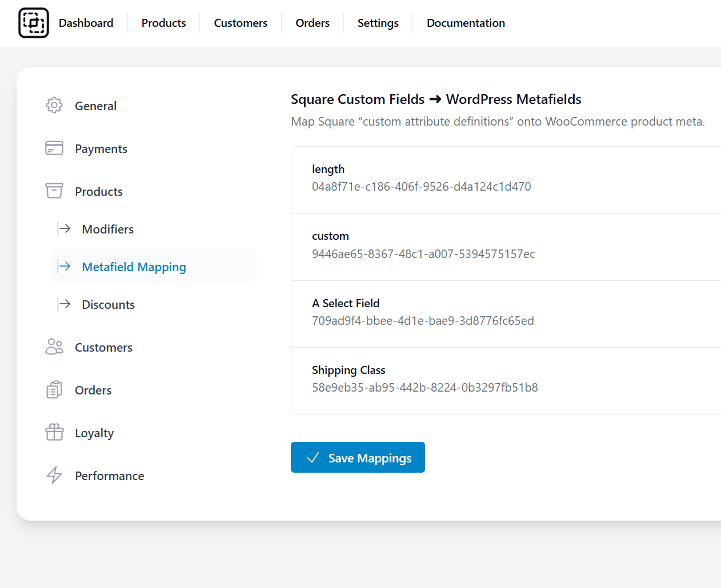
Task: Select Loyalty in the settings sidebar
Action: 94,433
